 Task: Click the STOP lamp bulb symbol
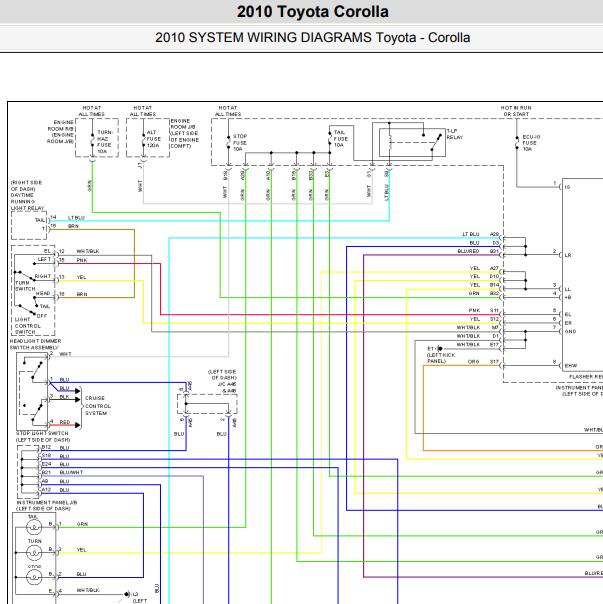pyautogui.click(x=34, y=577)
